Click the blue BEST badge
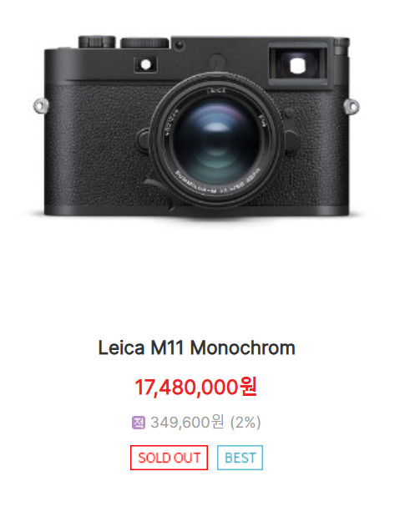Image resolution: width=420 pixels, height=517 pixels. [x=240, y=458]
